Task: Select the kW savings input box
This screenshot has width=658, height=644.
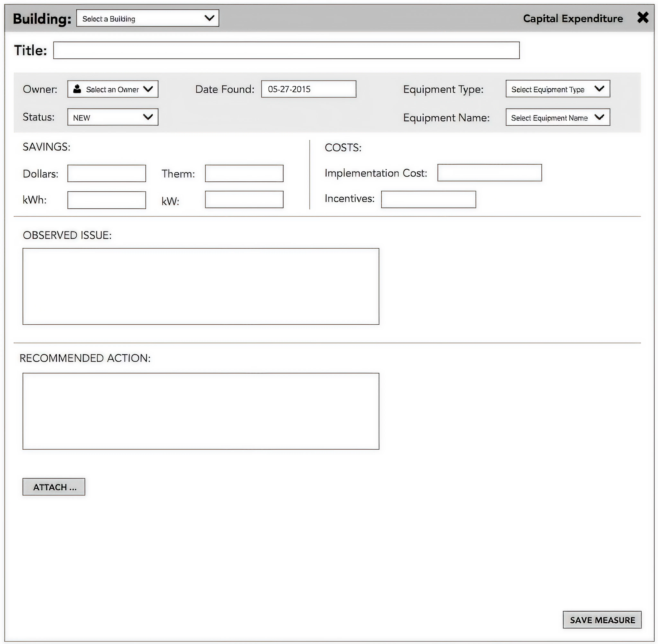Action: pyautogui.click(x=244, y=200)
